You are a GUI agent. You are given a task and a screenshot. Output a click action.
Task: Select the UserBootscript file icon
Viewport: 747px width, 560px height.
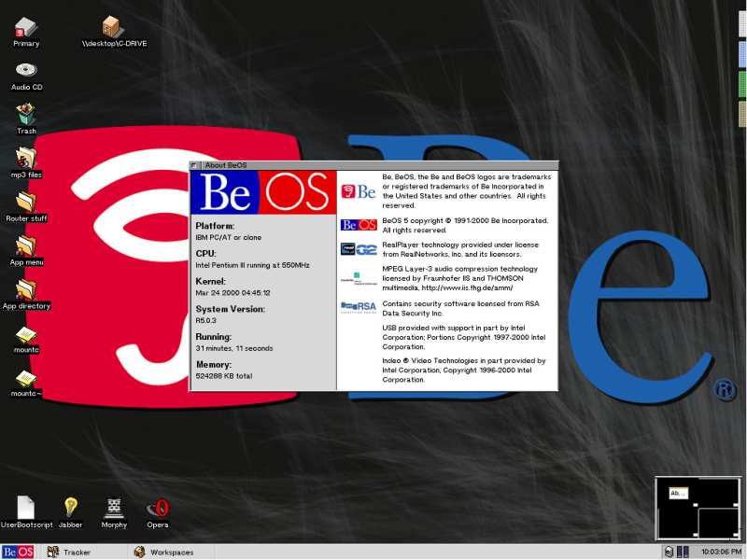click(x=26, y=508)
